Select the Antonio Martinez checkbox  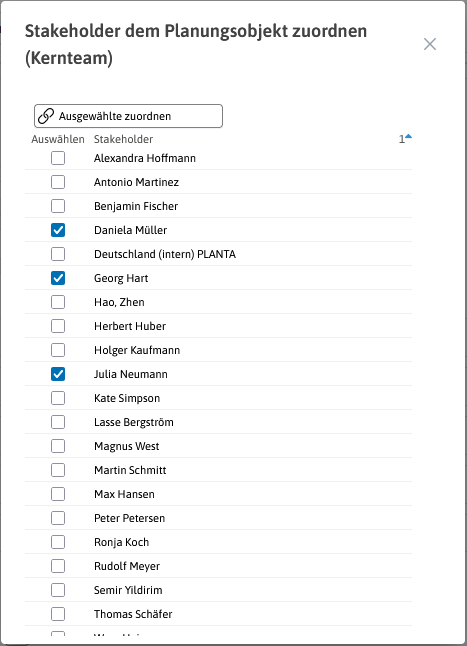(58, 182)
